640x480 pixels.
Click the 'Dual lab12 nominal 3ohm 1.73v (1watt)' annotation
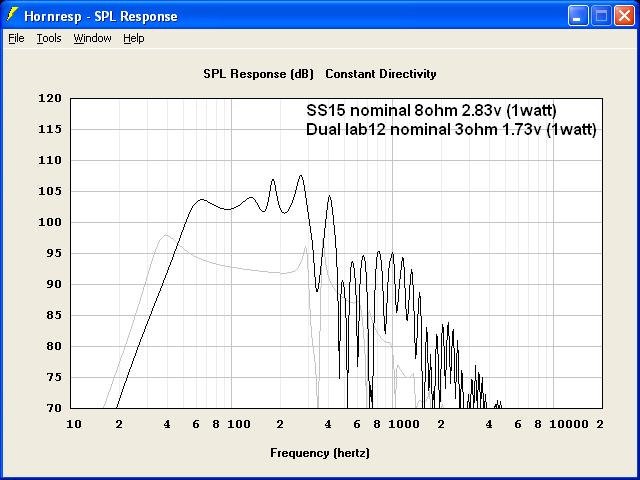[451, 129]
